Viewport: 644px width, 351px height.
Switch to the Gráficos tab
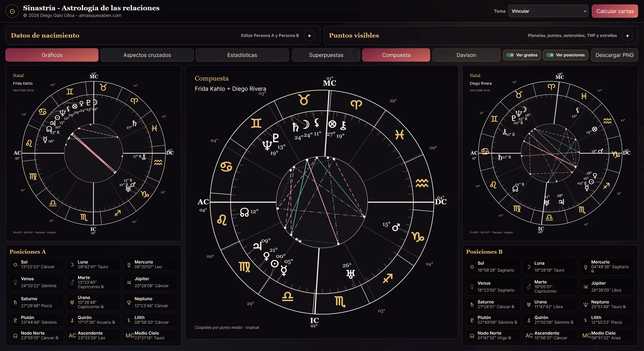pos(52,55)
